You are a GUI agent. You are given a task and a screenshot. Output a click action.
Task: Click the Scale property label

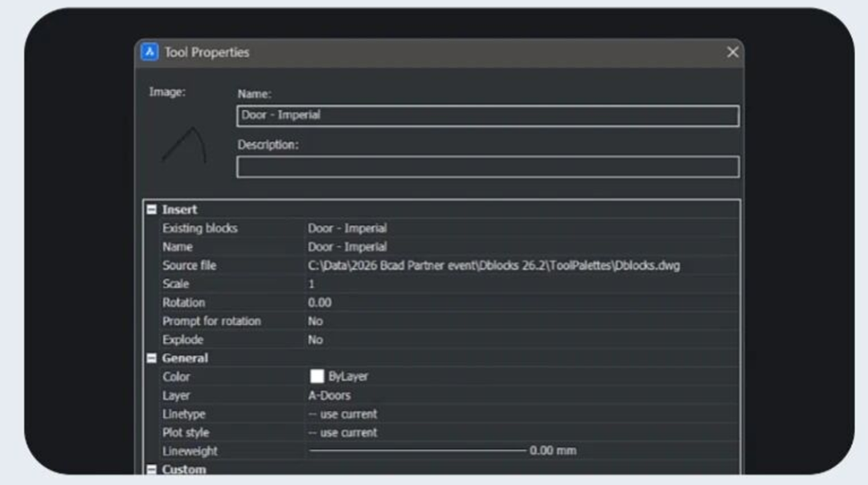pos(175,284)
